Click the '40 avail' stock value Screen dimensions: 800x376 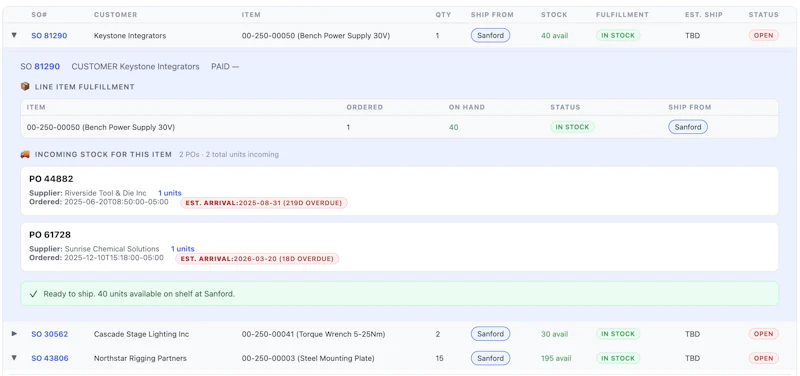(x=555, y=36)
